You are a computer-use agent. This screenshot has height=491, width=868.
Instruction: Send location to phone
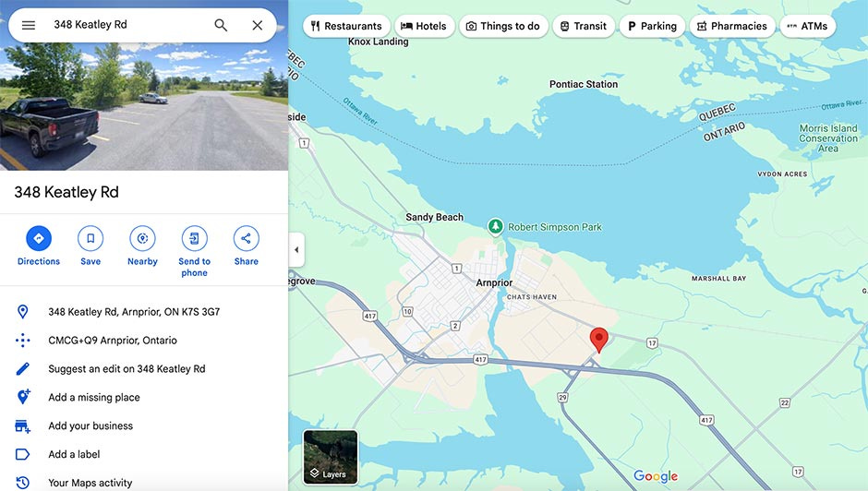coord(194,251)
